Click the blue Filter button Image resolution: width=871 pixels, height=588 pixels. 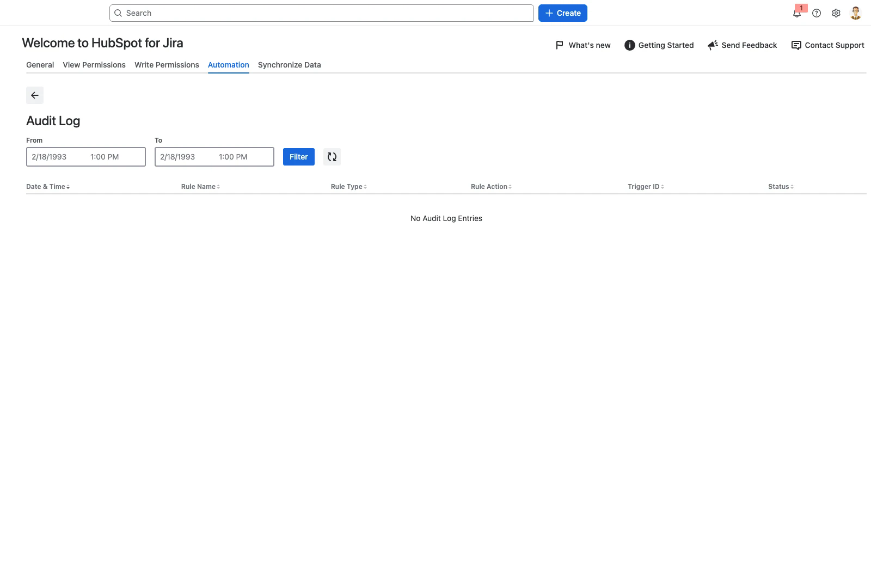click(x=299, y=157)
